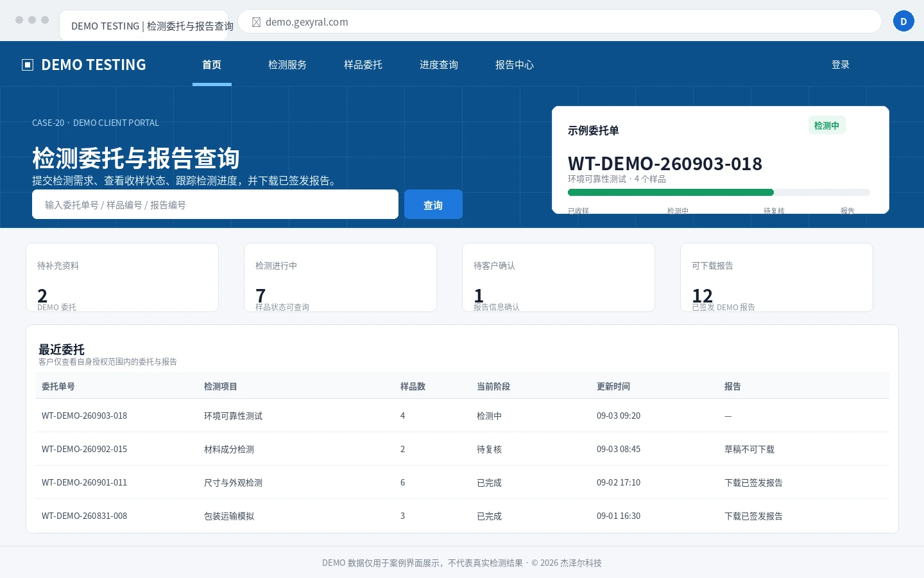Open the 检测服务 navigation item
Image resolution: width=924 pixels, height=578 pixels.
click(287, 65)
